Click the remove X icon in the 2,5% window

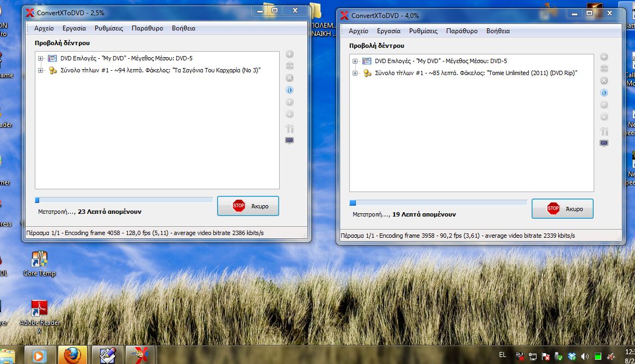289,78
